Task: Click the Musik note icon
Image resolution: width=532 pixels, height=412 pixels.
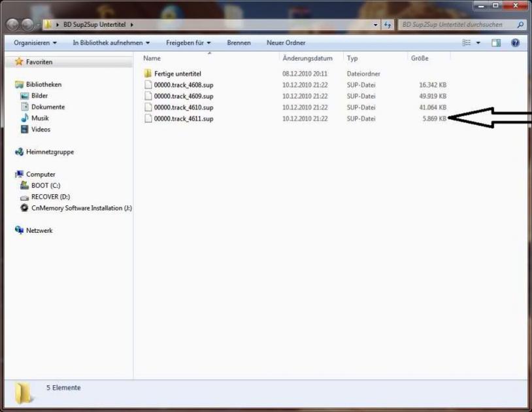Action: (24, 118)
